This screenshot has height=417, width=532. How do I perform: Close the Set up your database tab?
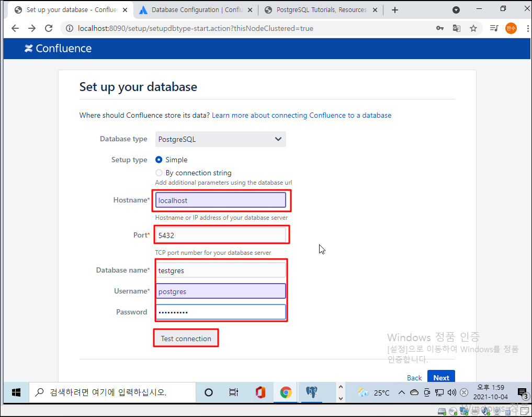coord(125,10)
